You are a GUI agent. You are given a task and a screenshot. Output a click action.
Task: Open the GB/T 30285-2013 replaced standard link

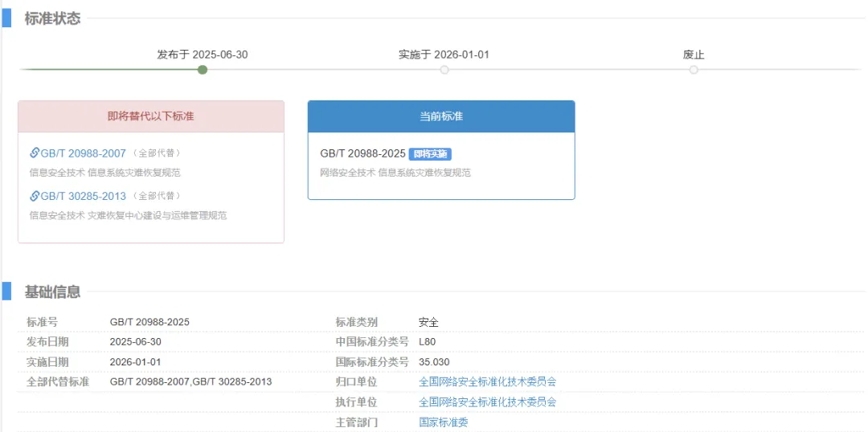click(x=84, y=196)
